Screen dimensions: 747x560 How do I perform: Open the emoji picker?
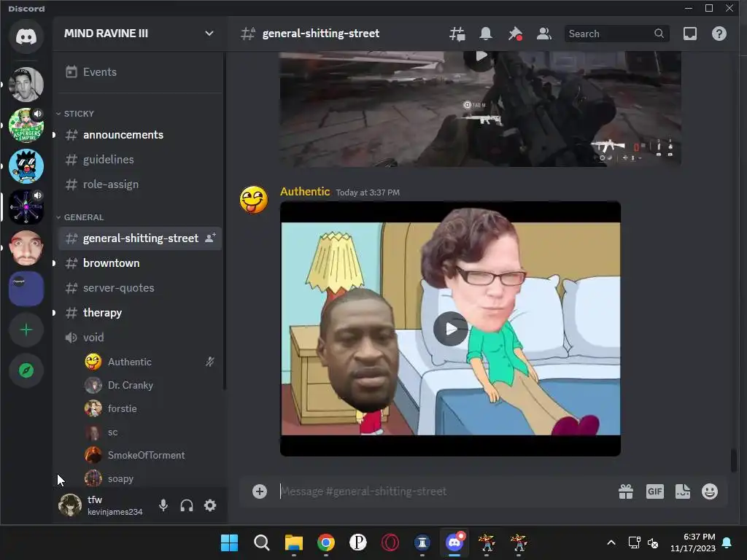tap(710, 491)
